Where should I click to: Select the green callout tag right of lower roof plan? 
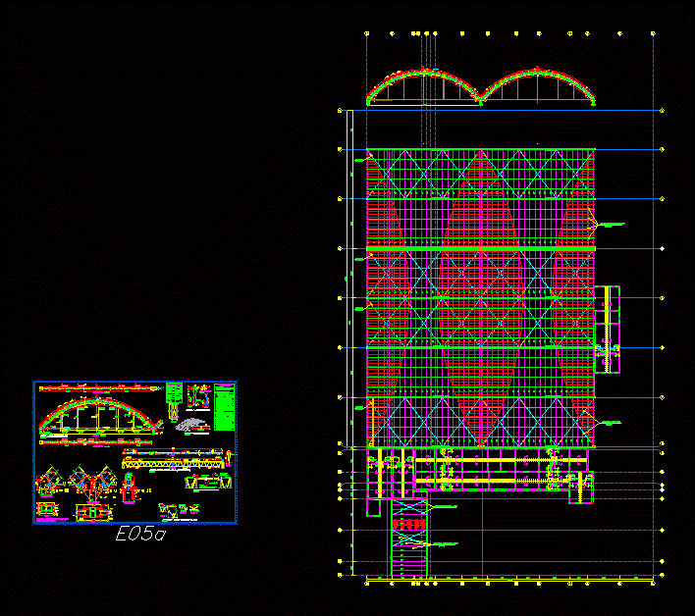click(613, 422)
